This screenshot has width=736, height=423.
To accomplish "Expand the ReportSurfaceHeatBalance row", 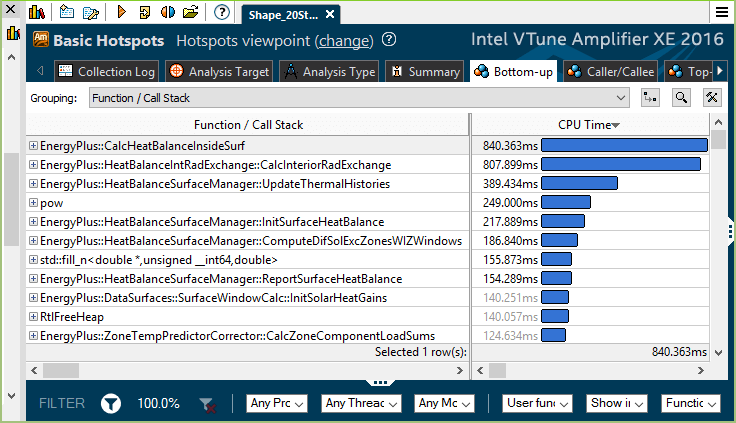I will point(33,278).
